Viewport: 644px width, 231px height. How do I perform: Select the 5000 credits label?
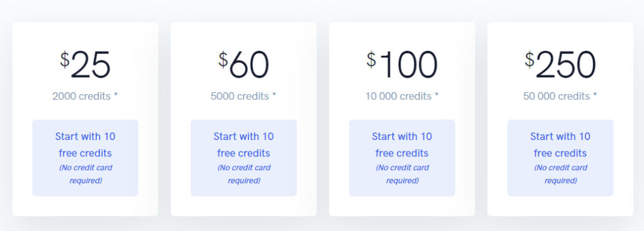(x=240, y=96)
